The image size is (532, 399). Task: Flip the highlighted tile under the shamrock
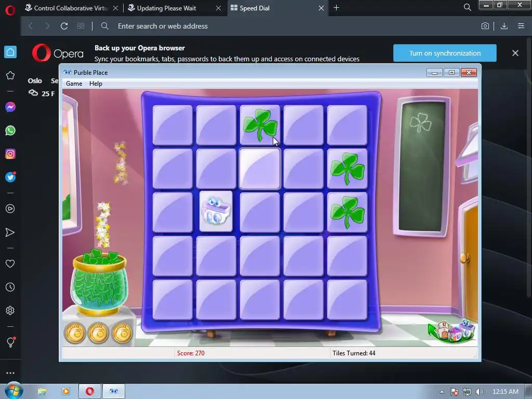[260, 169]
